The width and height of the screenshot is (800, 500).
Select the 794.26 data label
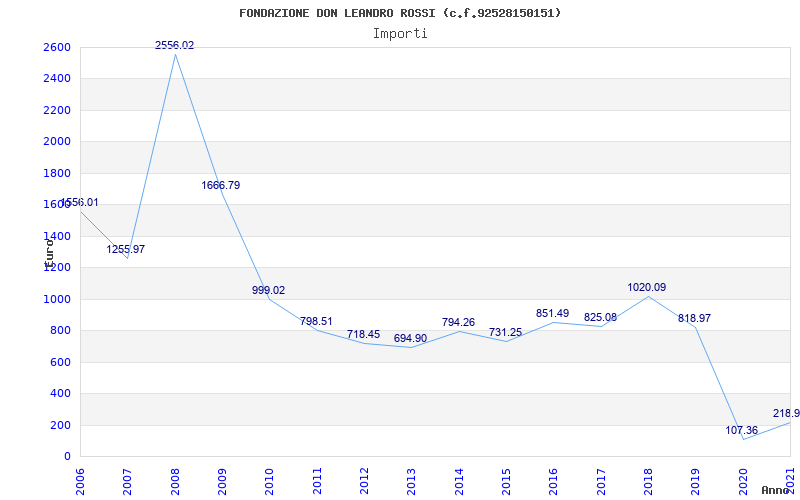[x=458, y=322]
